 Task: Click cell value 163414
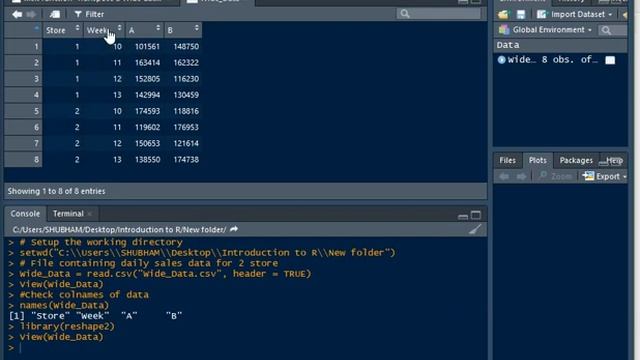[147, 63]
